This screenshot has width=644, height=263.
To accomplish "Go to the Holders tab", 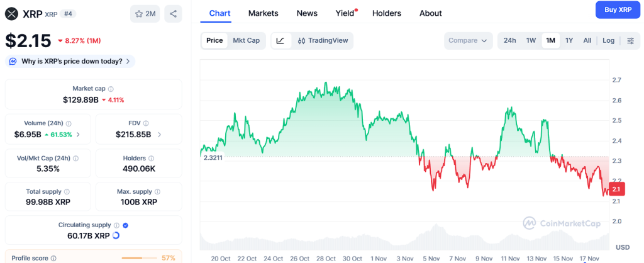I will (387, 13).
